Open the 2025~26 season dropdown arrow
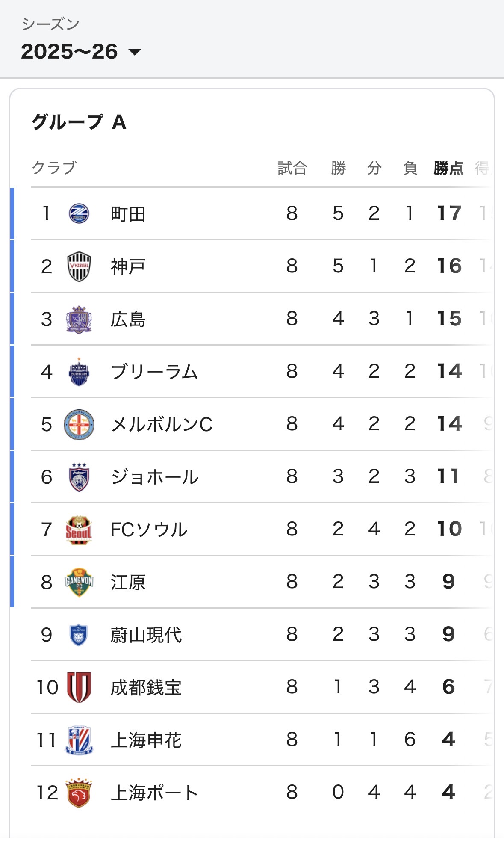This screenshot has width=504, height=852. tap(135, 52)
